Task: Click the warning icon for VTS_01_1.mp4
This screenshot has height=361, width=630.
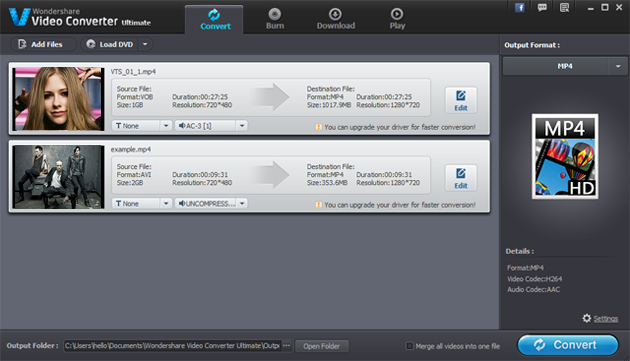Action: click(319, 127)
